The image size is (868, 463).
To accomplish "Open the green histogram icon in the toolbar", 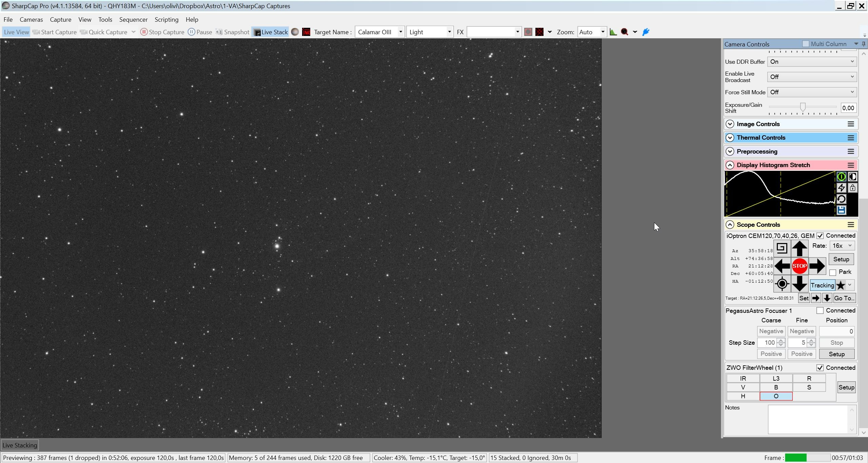I will tap(613, 32).
